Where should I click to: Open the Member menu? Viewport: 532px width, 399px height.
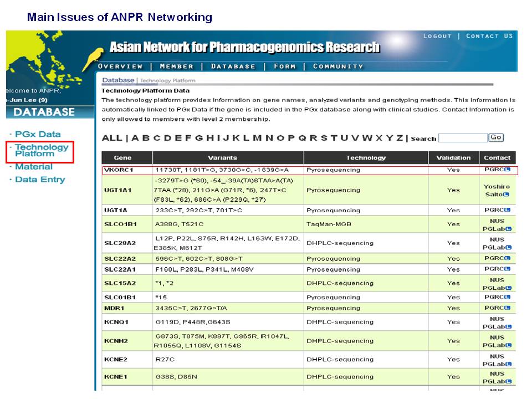[176, 66]
